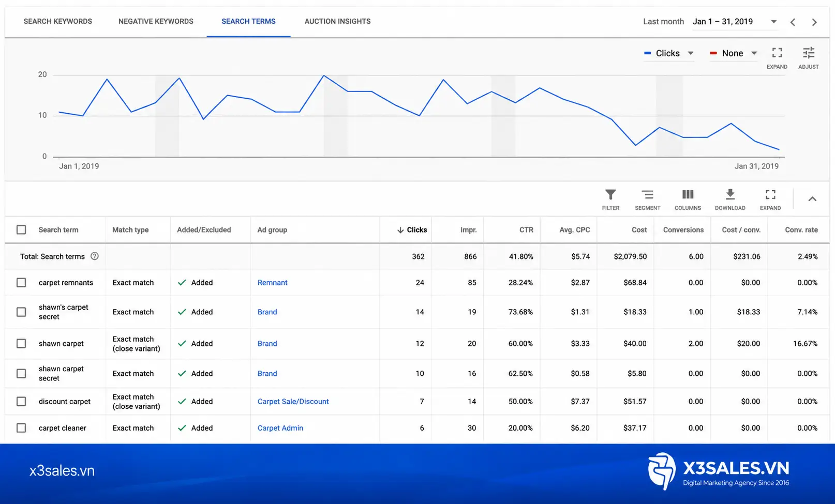
Task: Select all search terms checkbox
Action: [x=21, y=230]
